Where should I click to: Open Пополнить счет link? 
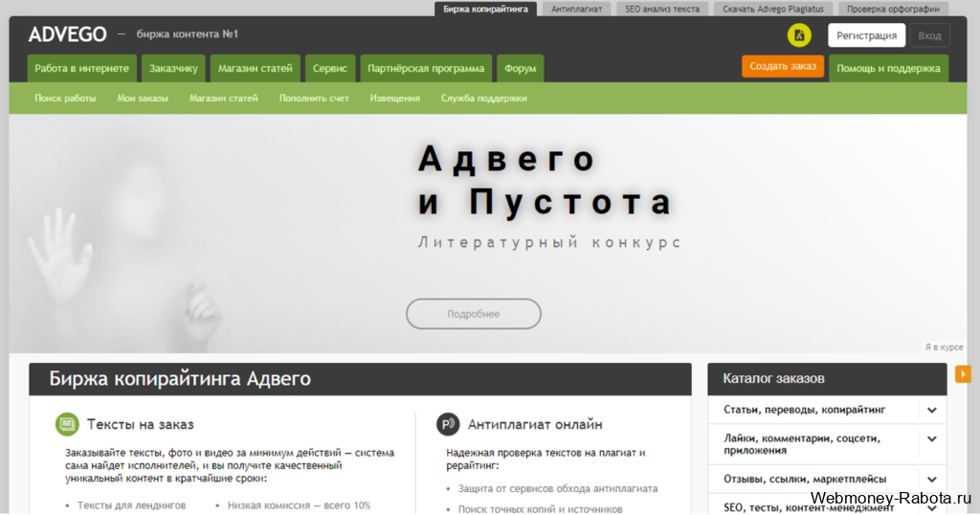(314, 99)
